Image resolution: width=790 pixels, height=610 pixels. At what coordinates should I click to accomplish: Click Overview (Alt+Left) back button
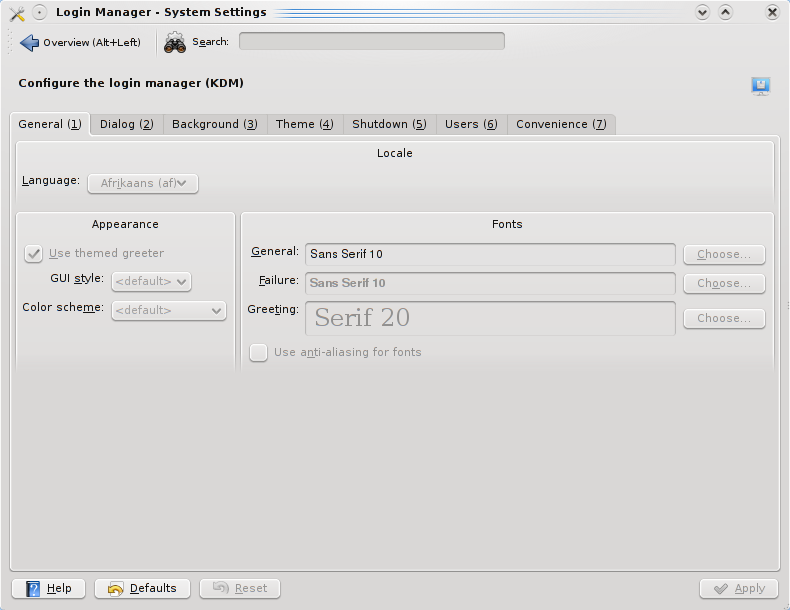pyautogui.click(x=81, y=43)
